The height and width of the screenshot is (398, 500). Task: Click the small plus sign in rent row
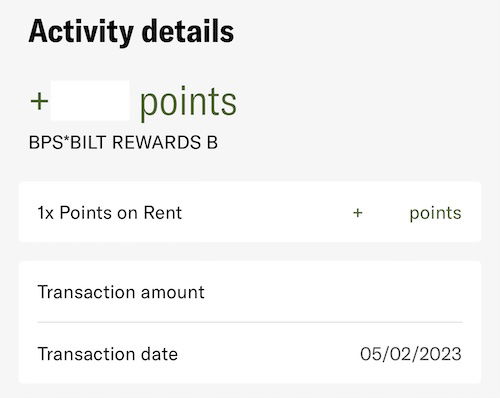358,213
